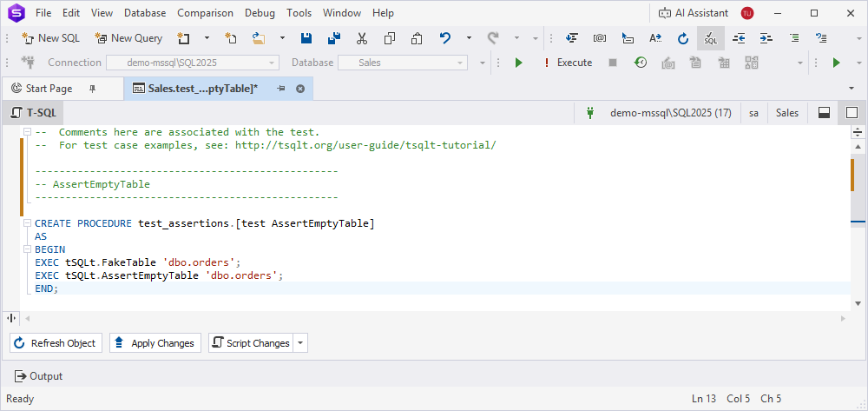This screenshot has height=411, width=868.
Task: Collapse the BEGIN block fold marker
Action: (x=27, y=249)
